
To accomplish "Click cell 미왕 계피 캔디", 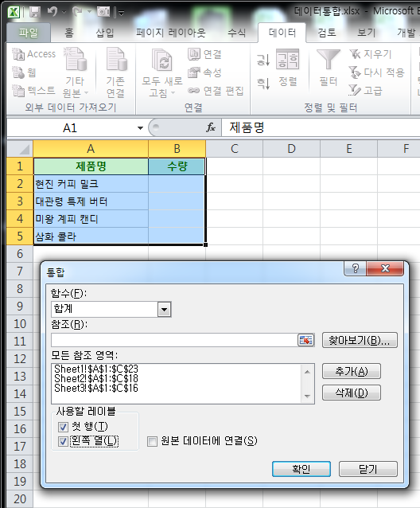I will click(91, 219).
